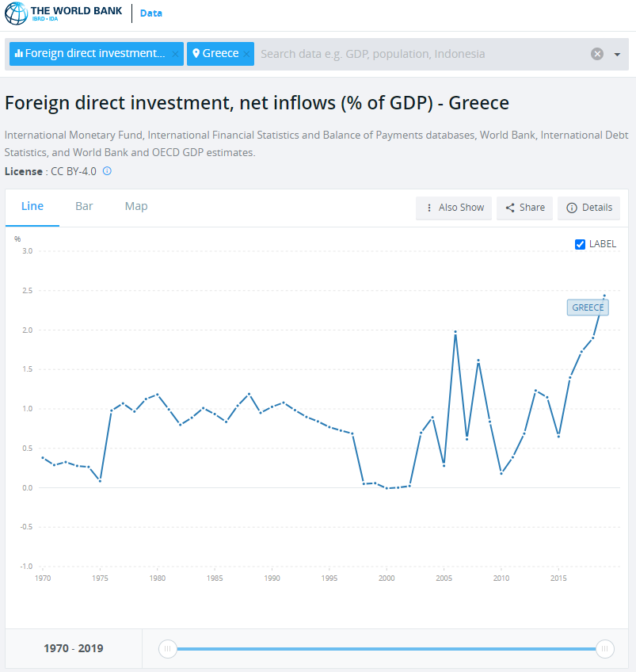This screenshot has width=636, height=672.
Task: Click the location pin icon in Greece tag
Action: (196, 54)
